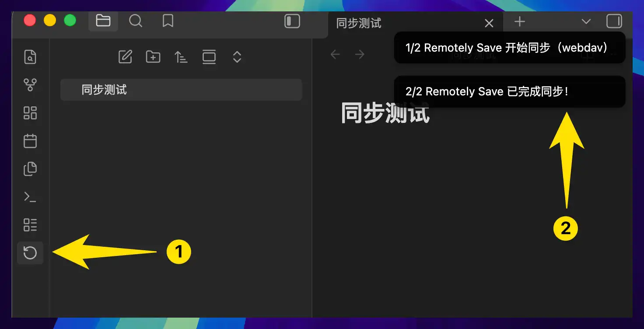Open graph view from the ribbon
Screen dimensions: 644x329
tap(30, 85)
